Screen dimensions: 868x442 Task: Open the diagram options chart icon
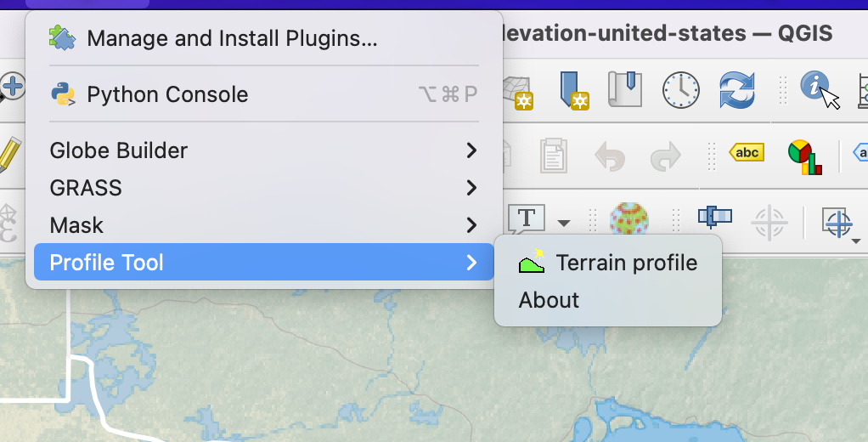pos(804,157)
